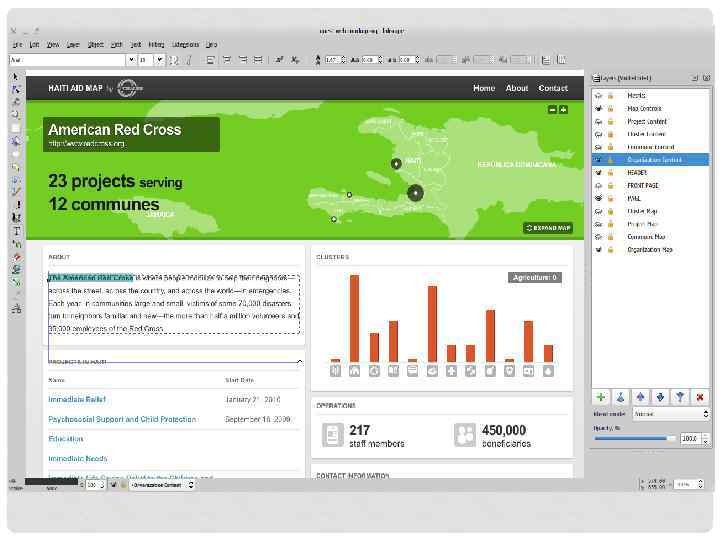The image size is (720, 540).
Task: Open the font family dropdown arrow
Action: (x=131, y=60)
